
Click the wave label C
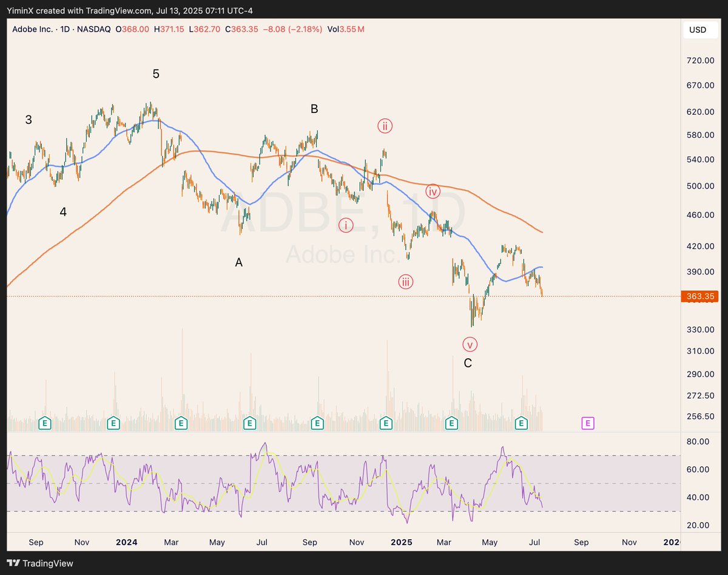tap(468, 364)
